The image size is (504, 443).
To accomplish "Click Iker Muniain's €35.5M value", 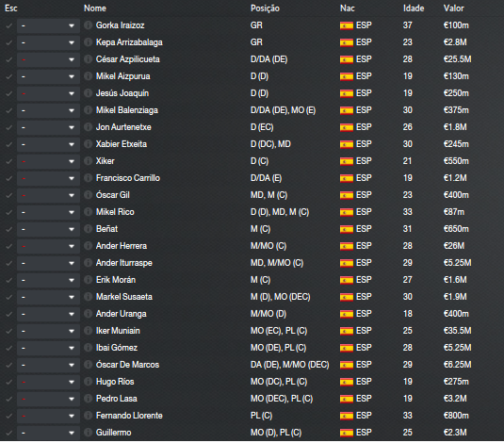I will point(458,331).
